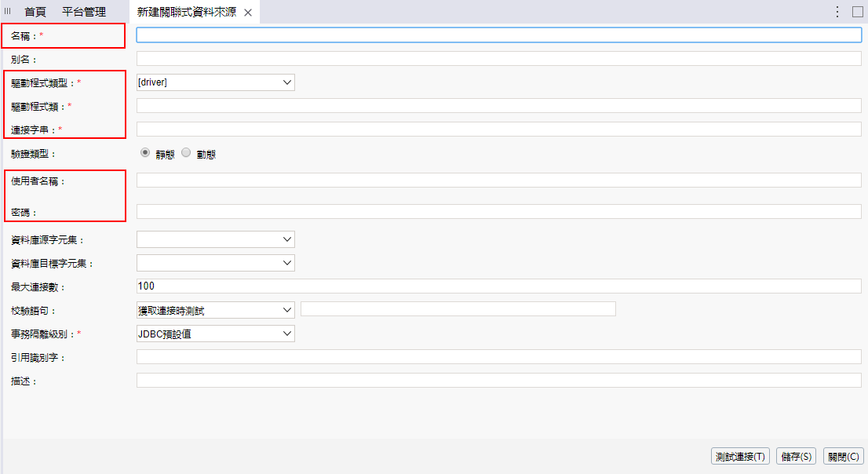The height and width of the screenshot is (474, 868).
Task: Expand the 資料庫源字元集 dropdown
Action: (216, 239)
